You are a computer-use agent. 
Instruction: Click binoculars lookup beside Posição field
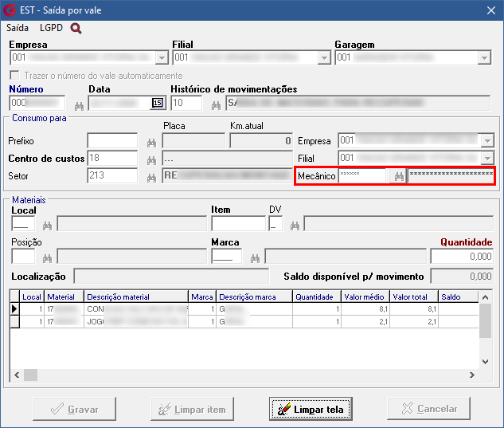[47, 258]
